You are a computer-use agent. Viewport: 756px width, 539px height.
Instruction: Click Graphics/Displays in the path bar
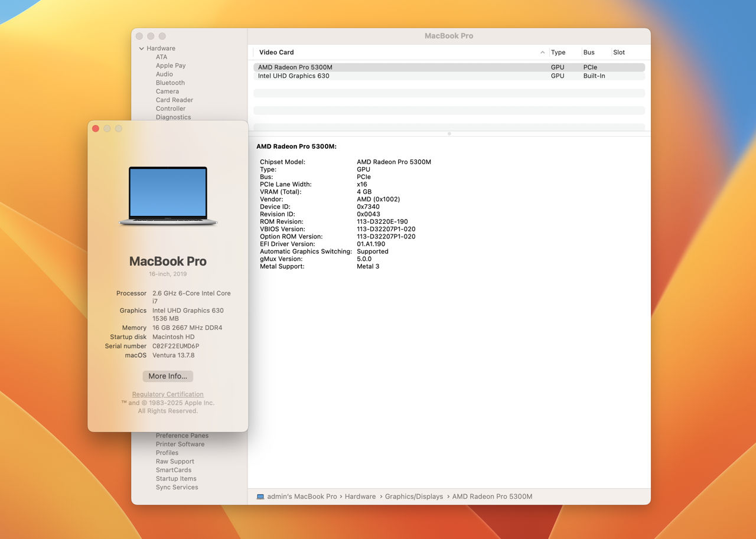(x=413, y=496)
